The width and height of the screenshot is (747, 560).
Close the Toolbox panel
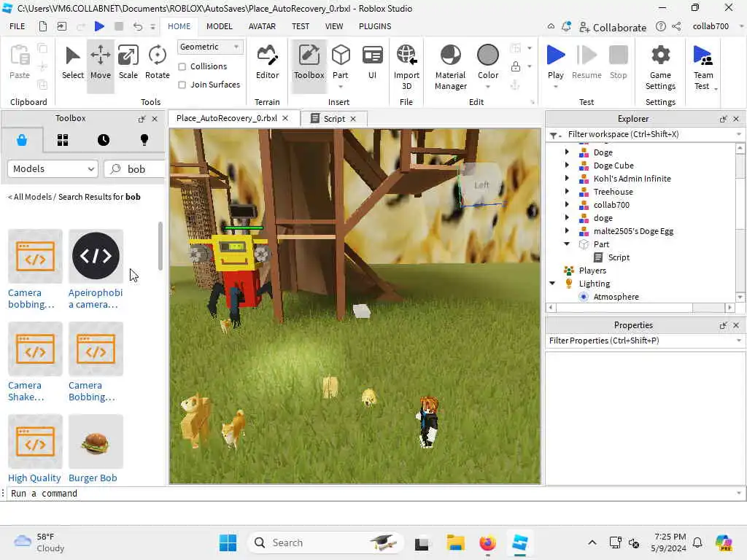pyautogui.click(x=155, y=119)
